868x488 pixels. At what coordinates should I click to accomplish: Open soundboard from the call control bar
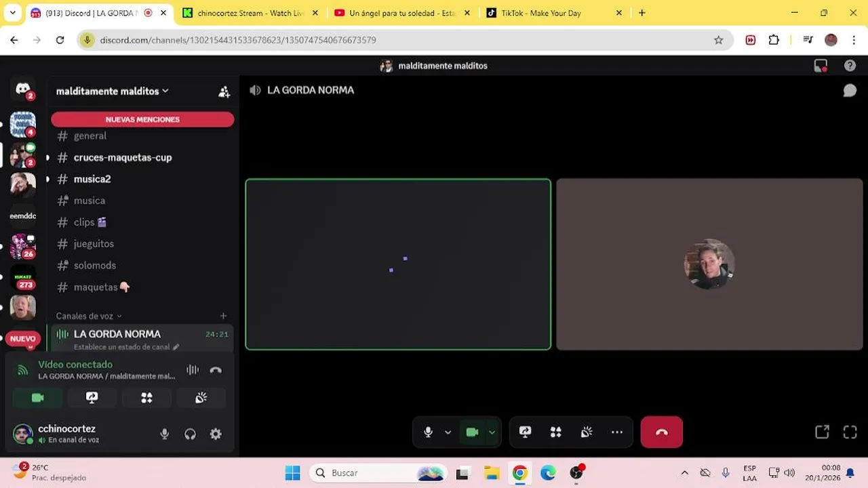[x=587, y=432]
